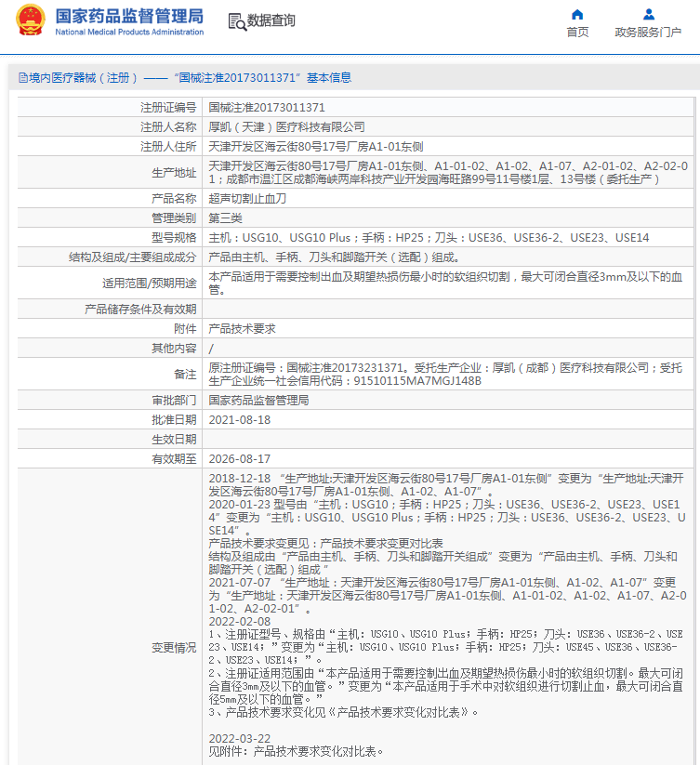This screenshot has height=765, width=700.
Task: Click the 审批部门 value 国家药品监督管理局
Action: (258, 401)
